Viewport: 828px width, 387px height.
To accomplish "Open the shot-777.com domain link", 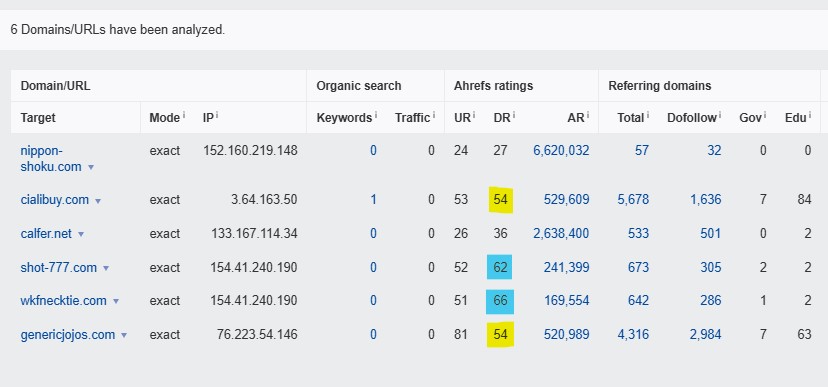I will tap(59, 268).
